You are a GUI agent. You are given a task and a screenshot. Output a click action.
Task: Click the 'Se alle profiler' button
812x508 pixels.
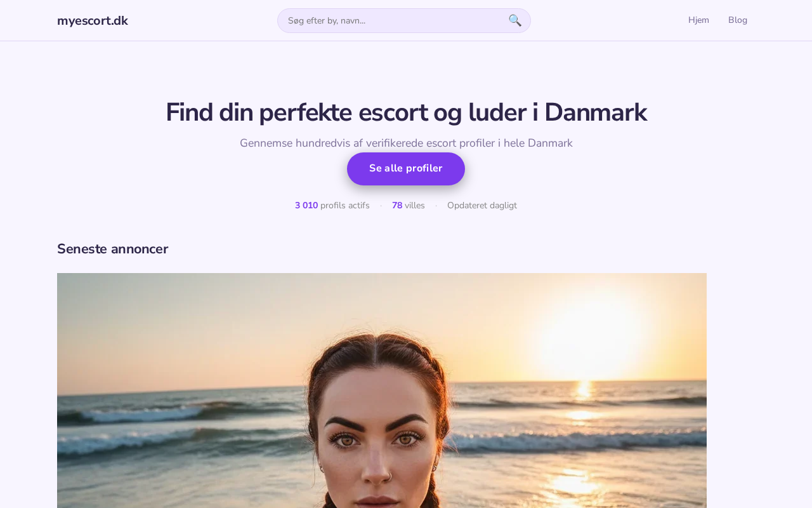pyautogui.click(x=406, y=169)
